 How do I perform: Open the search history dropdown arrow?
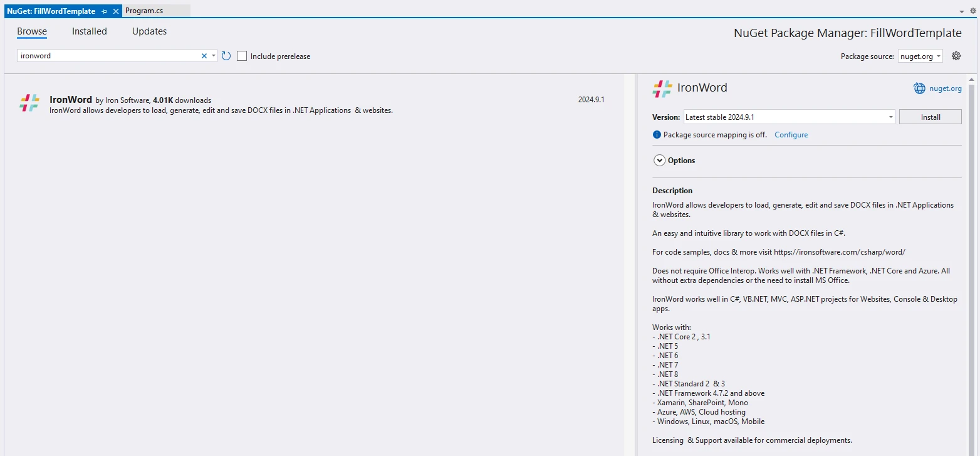(x=214, y=56)
